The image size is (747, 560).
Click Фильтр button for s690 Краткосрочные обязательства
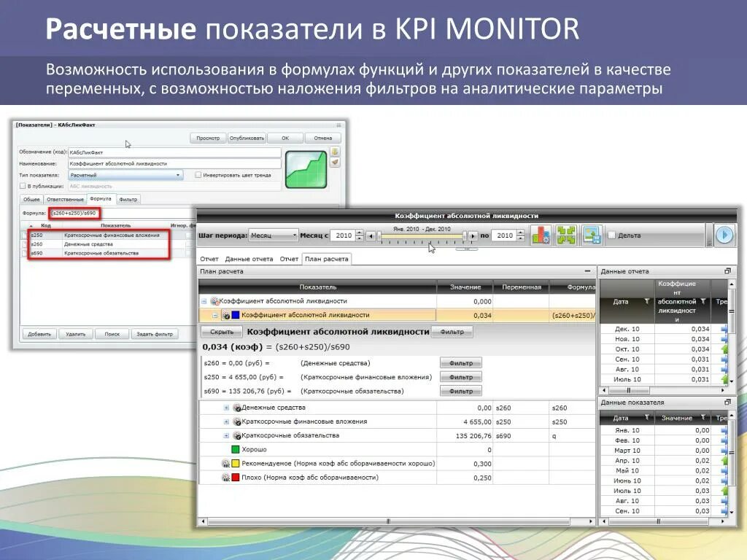click(461, 391)
